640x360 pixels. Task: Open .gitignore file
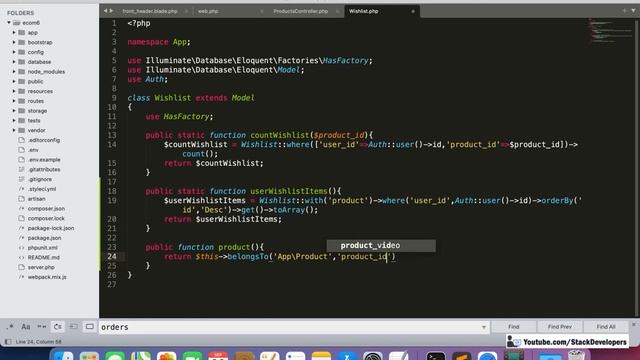click(40, 179)
